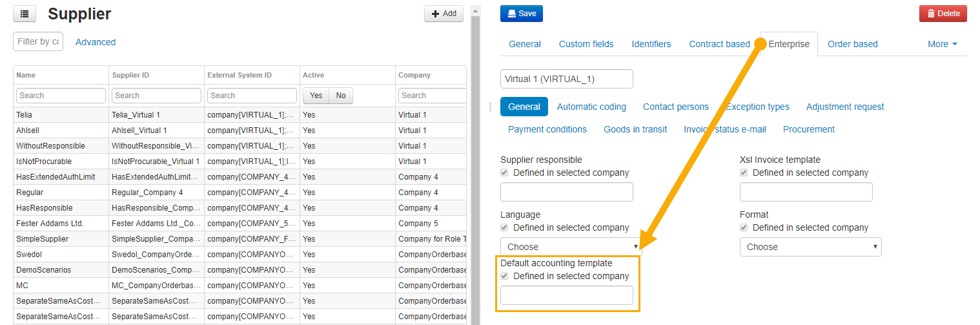The height and width of the screenshot is (325, 980).
Task: Sort by the Supplier ID column header
Action: click(156, 75)
